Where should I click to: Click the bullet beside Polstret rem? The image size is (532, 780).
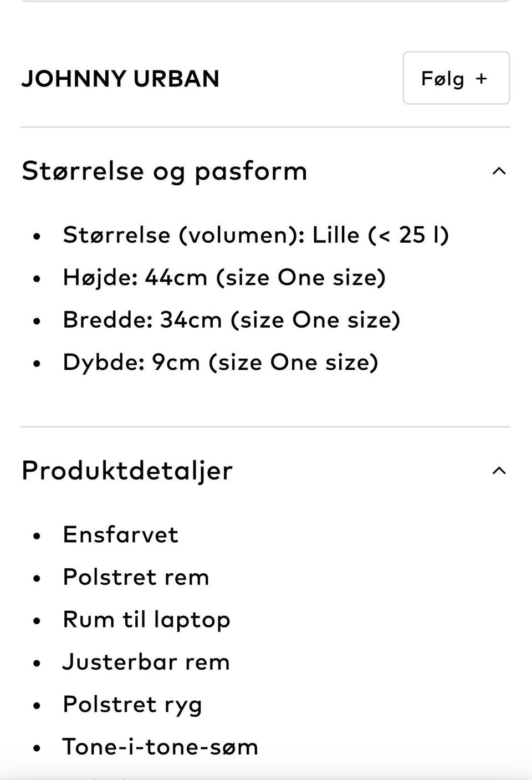click(37, 578)
